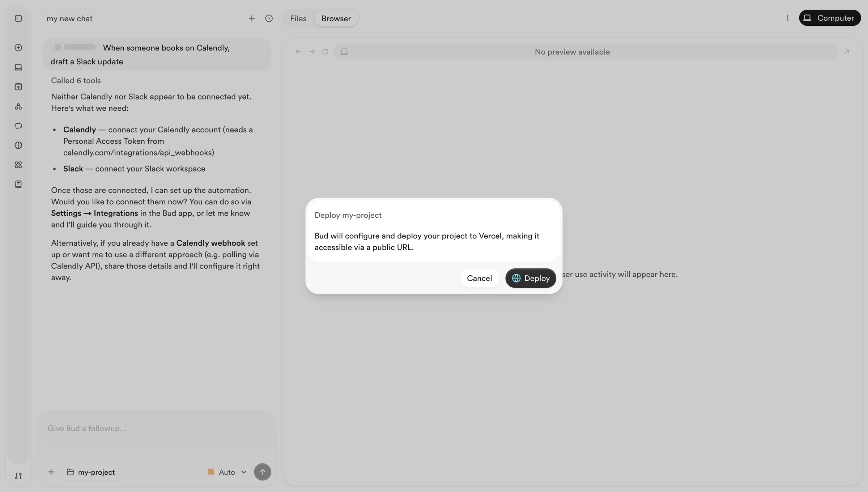Reload the browser preview
The image size is (868, 492).
[x=325, y=52]
